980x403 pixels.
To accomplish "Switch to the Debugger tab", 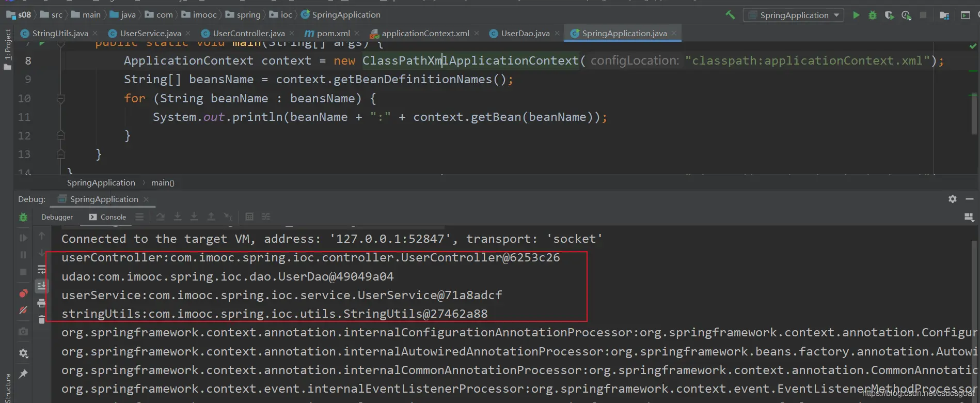I will coord(57,217).
